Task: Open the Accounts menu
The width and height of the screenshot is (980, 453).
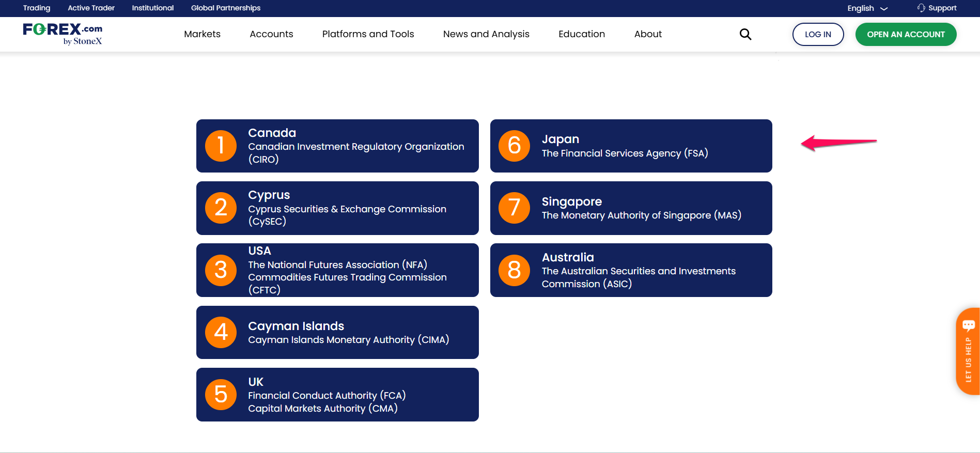Action: 271,34
